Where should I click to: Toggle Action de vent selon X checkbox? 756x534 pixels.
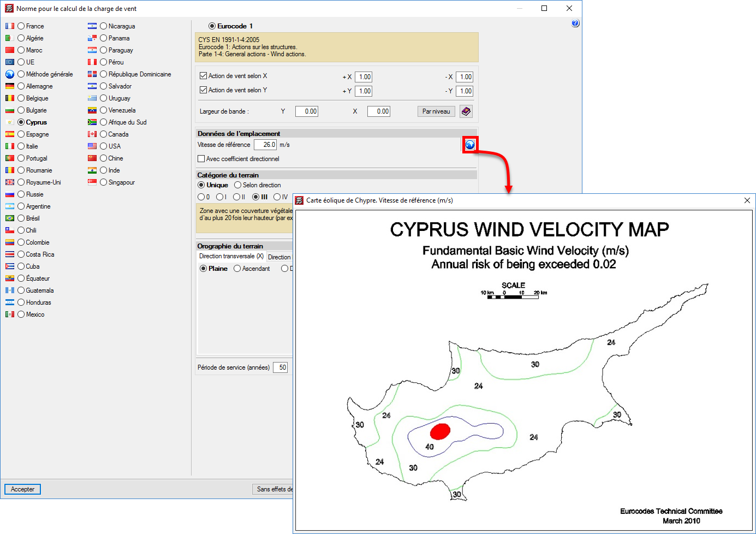(203, 76)
